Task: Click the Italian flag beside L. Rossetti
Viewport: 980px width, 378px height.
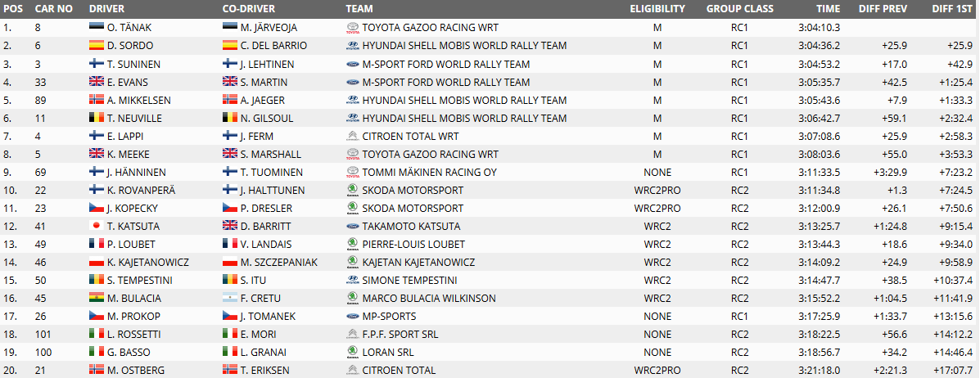Action: coord(95,335)
